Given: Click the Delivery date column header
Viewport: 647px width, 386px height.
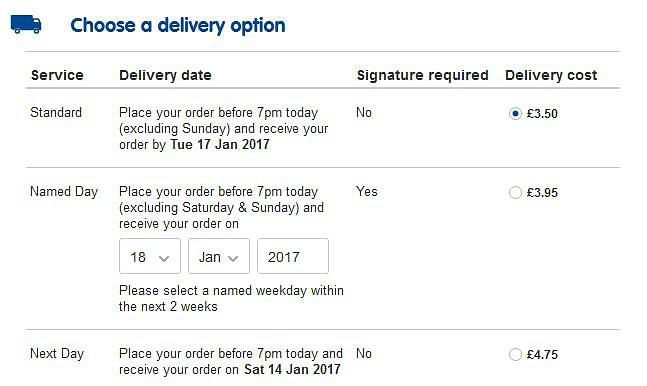Looking at the screenshot, I should tap(165, 75).
